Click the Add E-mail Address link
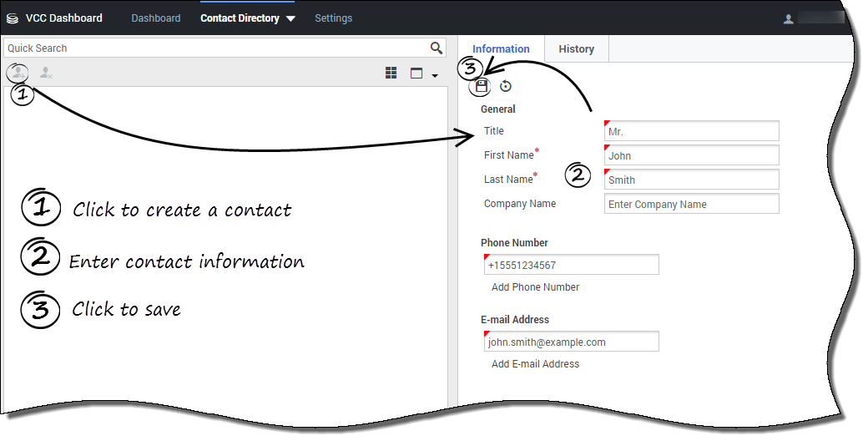This screenshot has height=441, width=868. [x=535, y=364]
